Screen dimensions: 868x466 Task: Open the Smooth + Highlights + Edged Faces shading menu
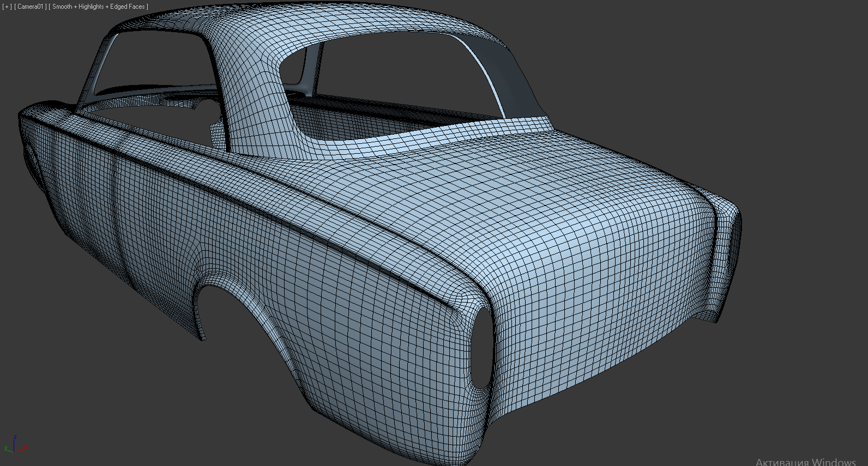pos(99,7)
